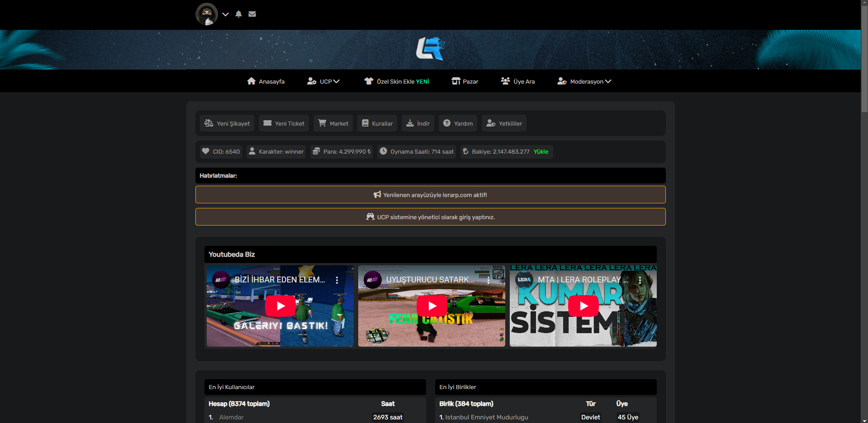Select Pazar in the navigation bar
868x423 pixels.
click(471, 81)
